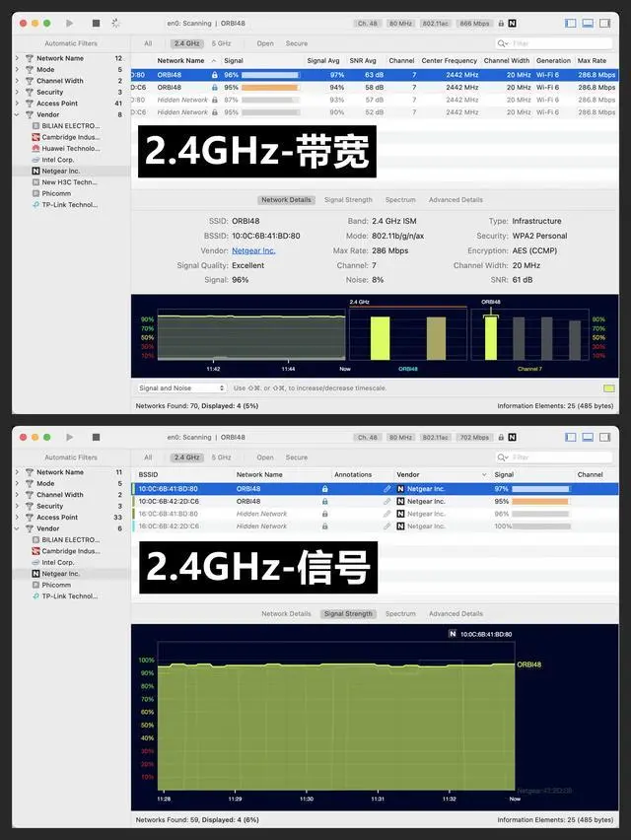Click annotation pencil icon for 10:0C:6B:41:BD:80 row
Screen dimensions: 631x840
pyautogui.click(x=386, y=489)
